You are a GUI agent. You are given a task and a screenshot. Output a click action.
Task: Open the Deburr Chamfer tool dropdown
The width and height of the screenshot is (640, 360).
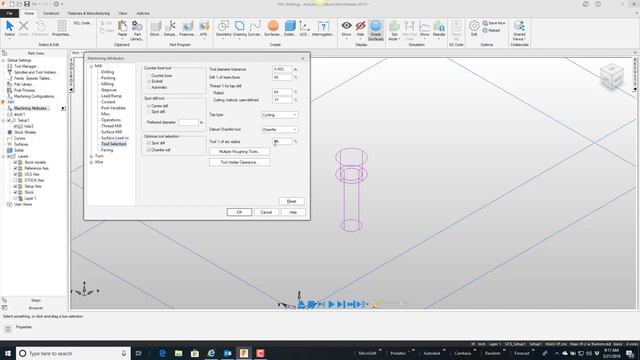[280, 129]
